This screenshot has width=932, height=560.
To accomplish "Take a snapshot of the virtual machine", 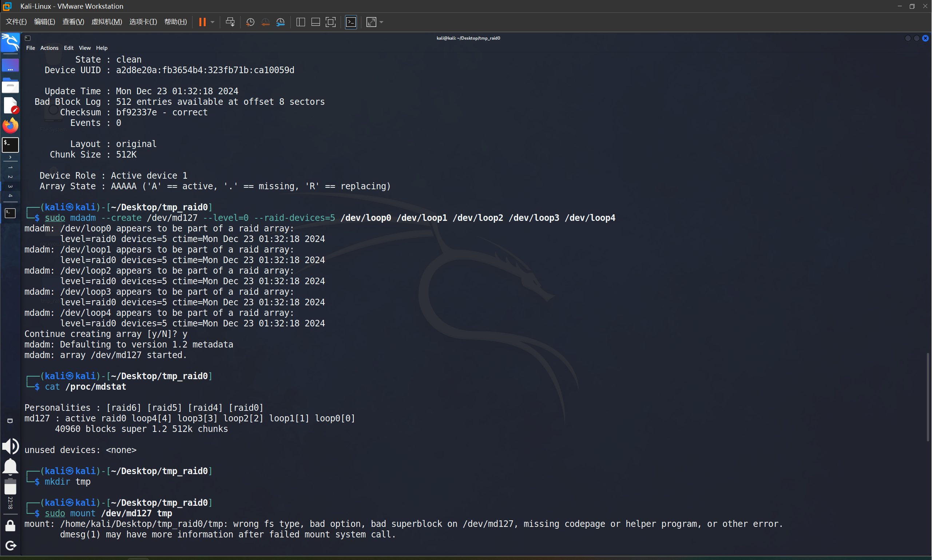I will (x=250, y=22).
